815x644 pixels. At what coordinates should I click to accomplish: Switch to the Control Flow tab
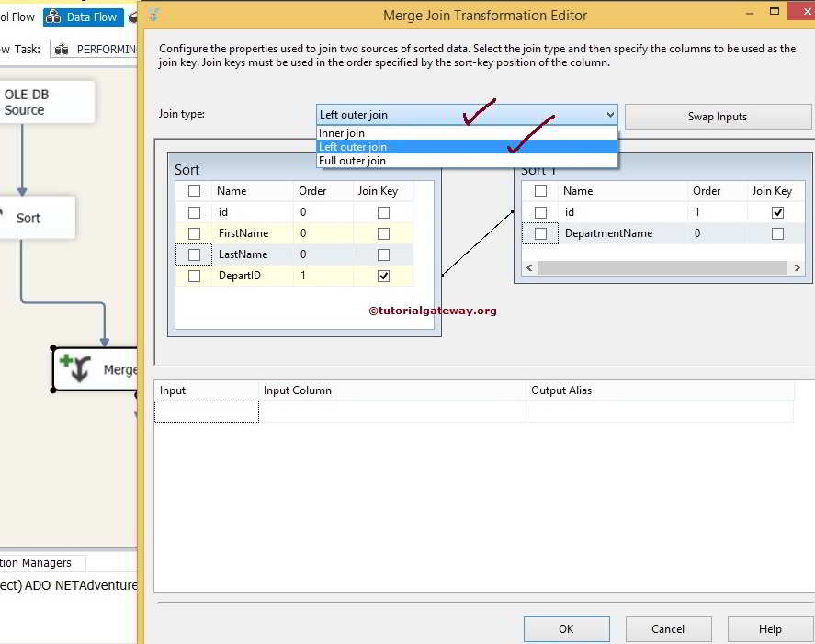point(18,16)
